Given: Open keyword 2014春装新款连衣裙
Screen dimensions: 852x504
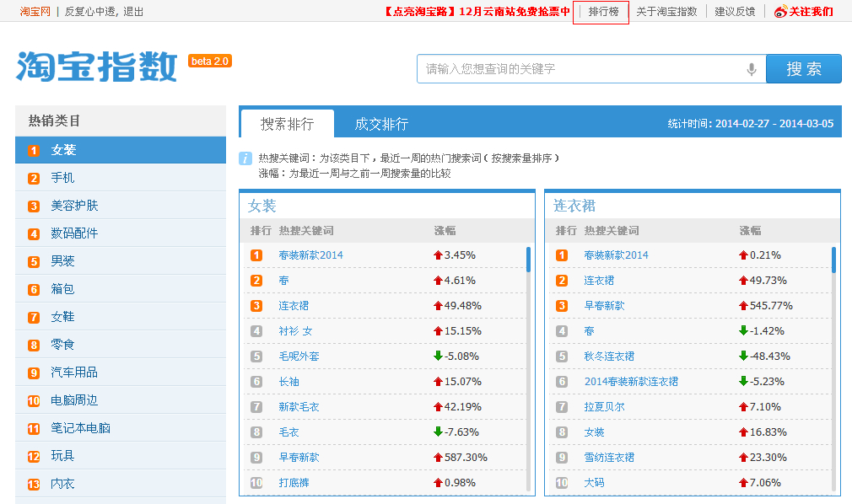Looking at the screenshot, I should coord(631,381).
